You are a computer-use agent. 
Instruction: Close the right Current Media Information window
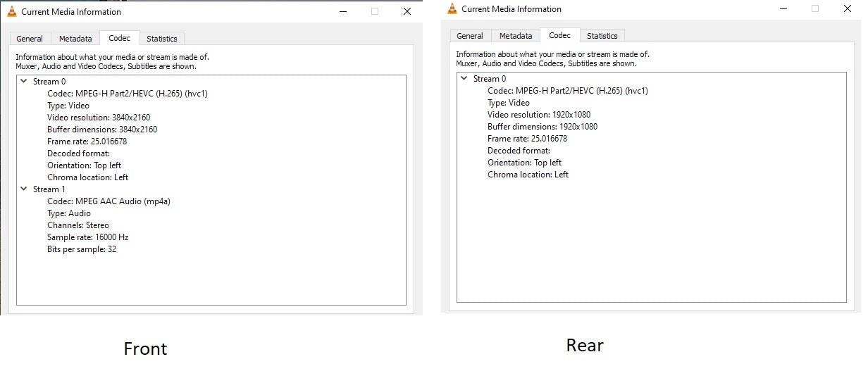click(x=847, y=9)
